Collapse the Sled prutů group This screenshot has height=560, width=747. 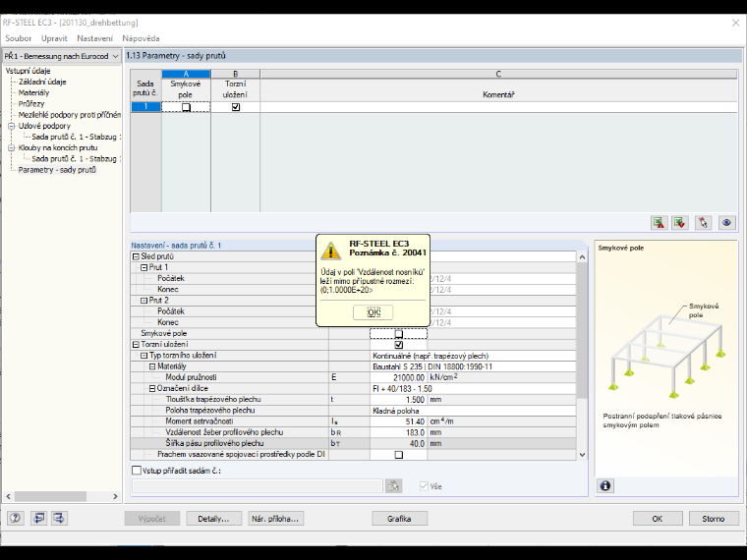[136, 256]
